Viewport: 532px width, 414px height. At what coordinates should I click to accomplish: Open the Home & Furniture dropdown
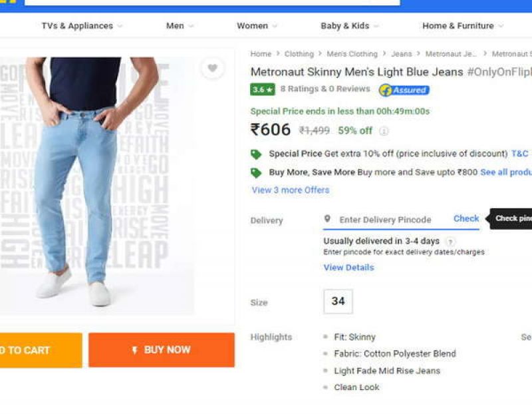(460, 26)
